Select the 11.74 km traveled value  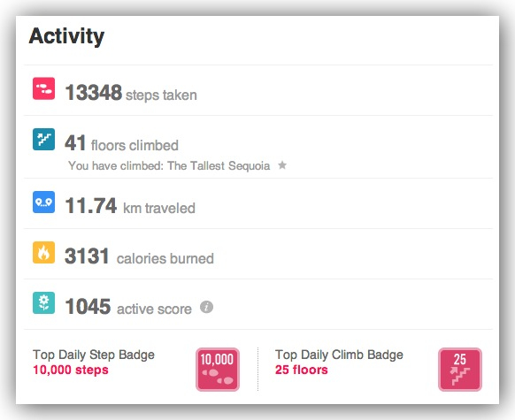pyautogui.click(x=91, y=206)
